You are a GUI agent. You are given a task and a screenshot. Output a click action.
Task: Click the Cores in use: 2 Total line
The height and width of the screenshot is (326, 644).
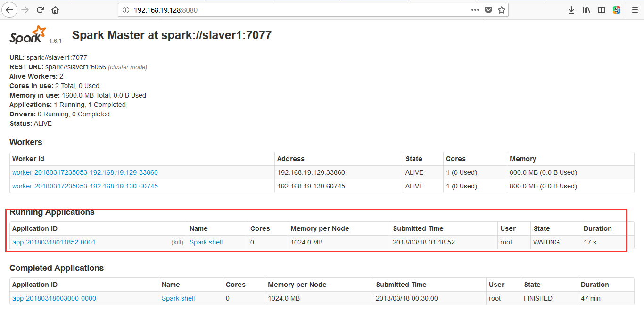54,86
